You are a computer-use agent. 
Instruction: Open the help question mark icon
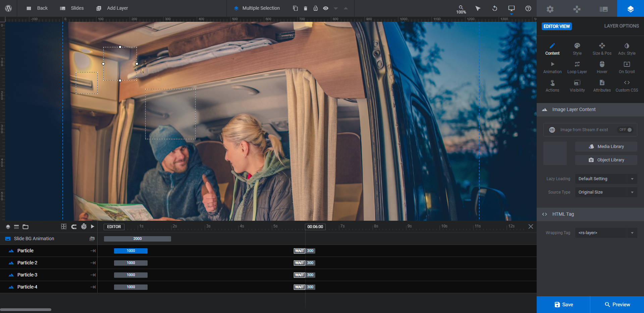528,8
